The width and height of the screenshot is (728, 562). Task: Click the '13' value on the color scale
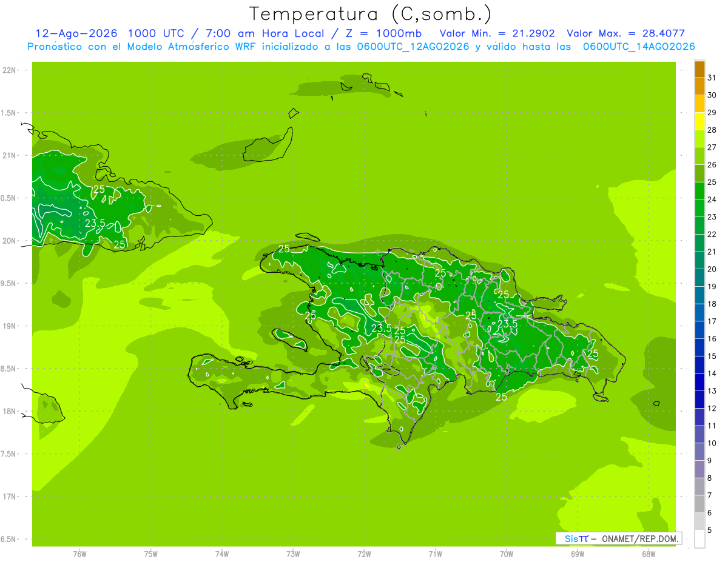(x=712, y=391)
